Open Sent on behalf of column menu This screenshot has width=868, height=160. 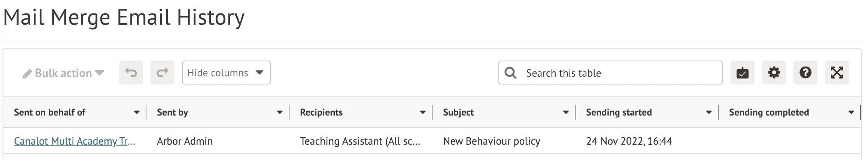[137, 112]
